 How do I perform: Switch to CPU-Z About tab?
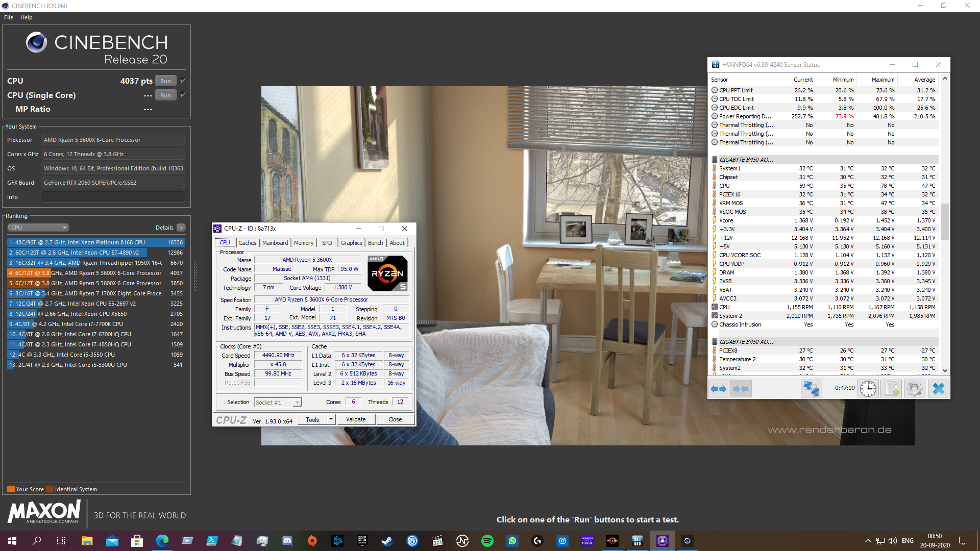(397, 243)
